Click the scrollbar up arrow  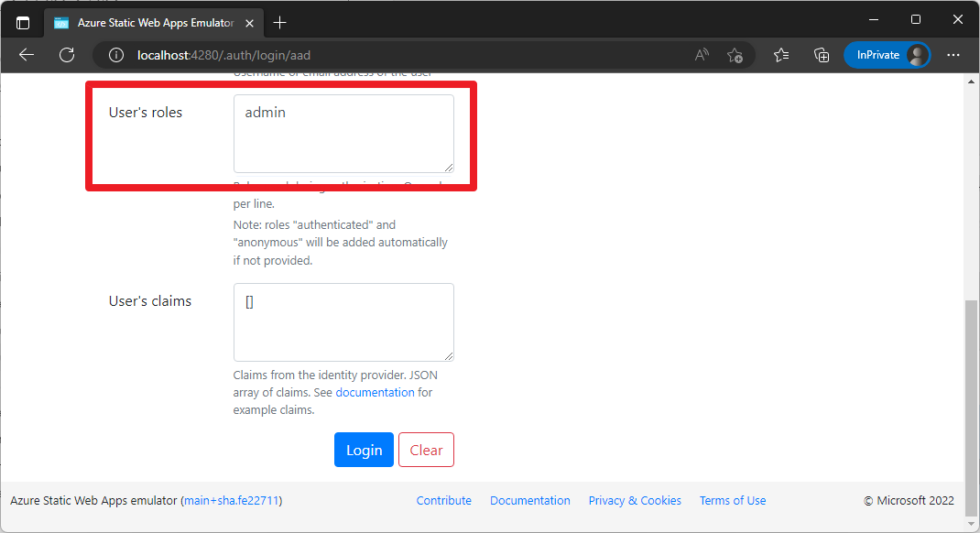[x=971, y=82]
